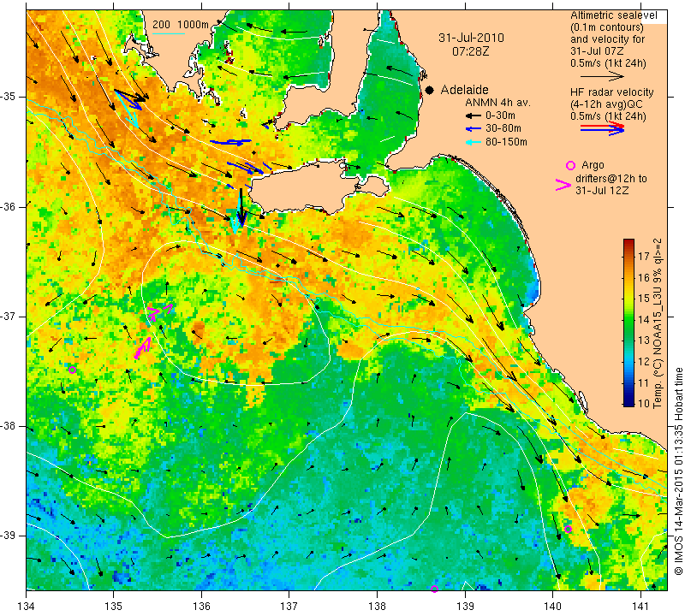Click the colorbar value 17
The width and height of the screenshot is (685, 616).
(x=644, y=257)
